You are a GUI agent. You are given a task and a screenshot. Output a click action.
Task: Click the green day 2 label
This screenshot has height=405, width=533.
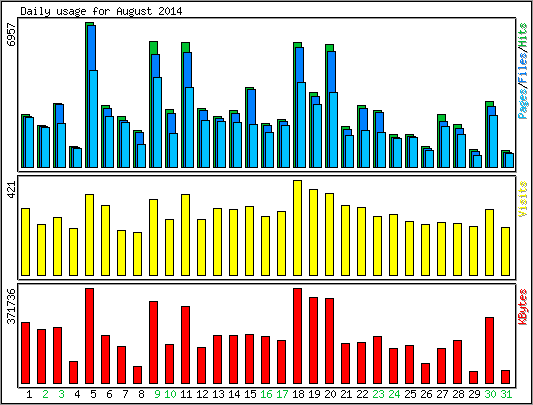[x=45, y=394]
